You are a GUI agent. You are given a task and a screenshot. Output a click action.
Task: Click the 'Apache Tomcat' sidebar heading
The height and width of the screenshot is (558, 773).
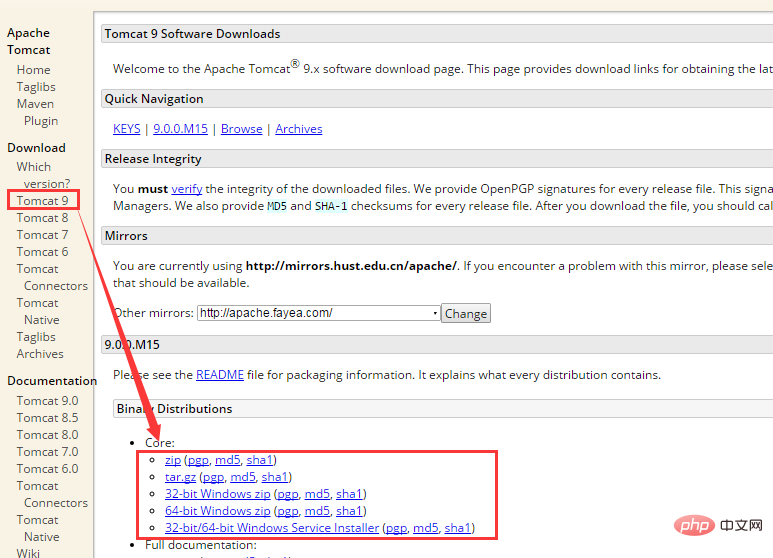(29, 41)
